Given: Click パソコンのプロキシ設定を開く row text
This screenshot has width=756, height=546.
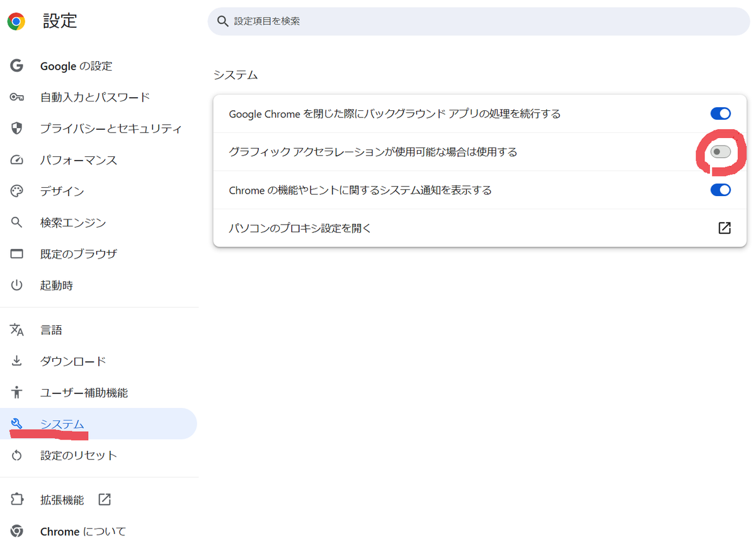Looking at the screenshot, I should pyautogui.click(x=301, y=228).
